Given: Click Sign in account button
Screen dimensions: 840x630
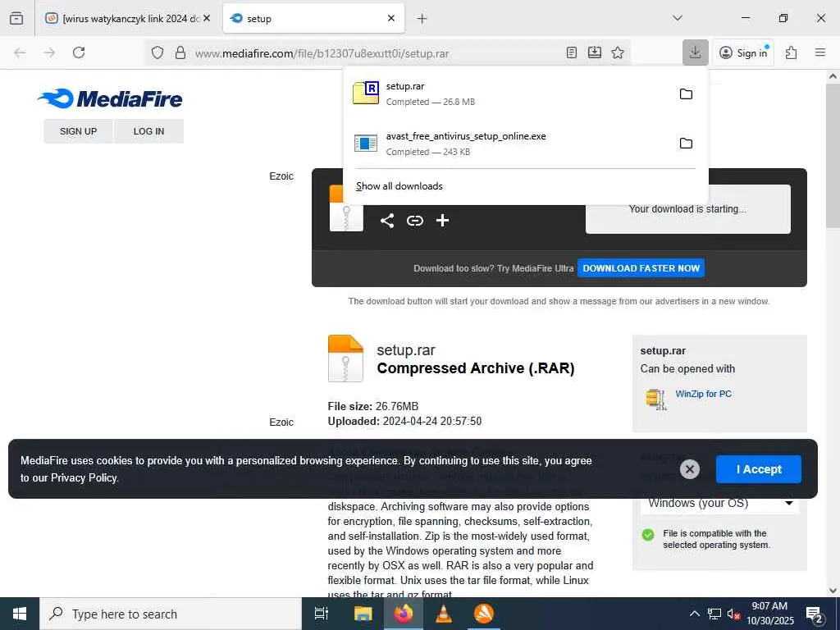Looking at the screenshot, I should [x=743, y=52].
